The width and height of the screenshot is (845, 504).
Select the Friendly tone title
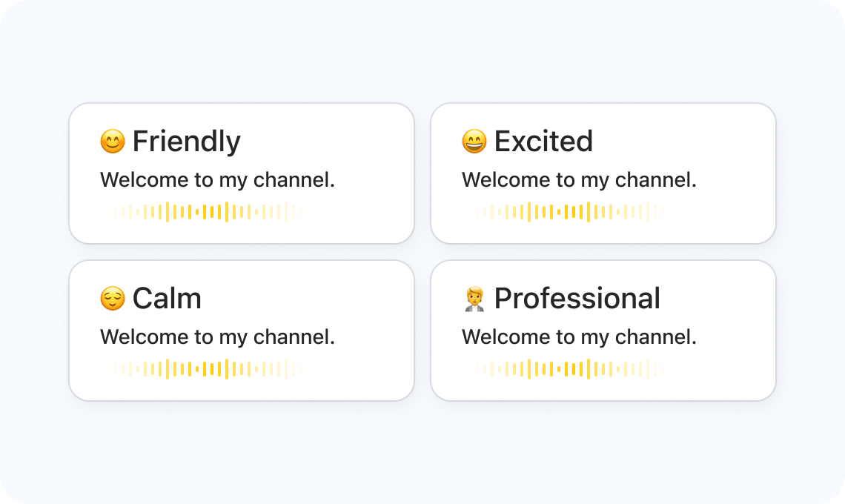pyautogui.click(x=186, y=142)
